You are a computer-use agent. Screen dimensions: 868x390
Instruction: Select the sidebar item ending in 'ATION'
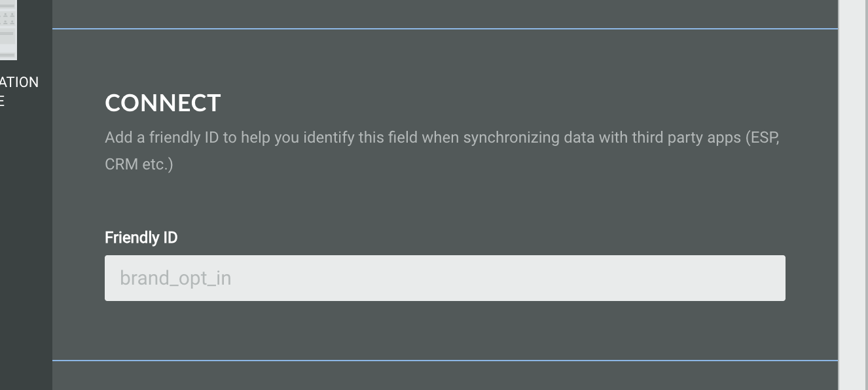(19, 82)
